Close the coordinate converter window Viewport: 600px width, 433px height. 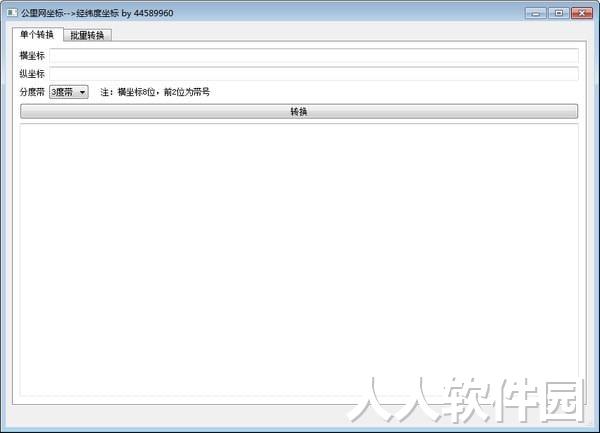tap(582, 13)
